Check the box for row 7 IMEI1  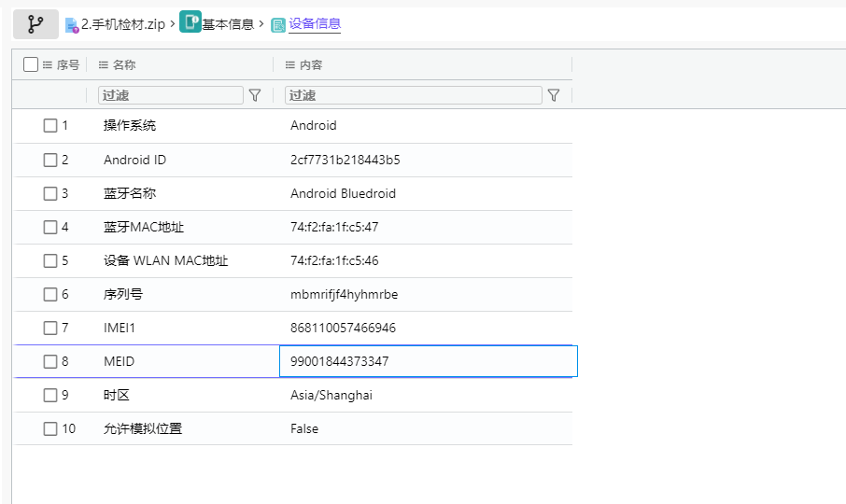click(50, 328)
